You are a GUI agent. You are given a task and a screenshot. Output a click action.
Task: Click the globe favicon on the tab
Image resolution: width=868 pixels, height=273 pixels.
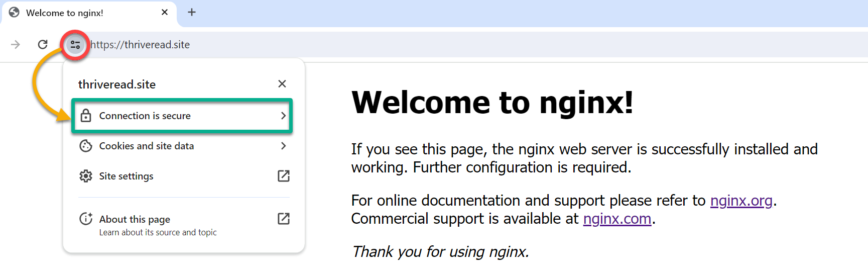point(14,13)
